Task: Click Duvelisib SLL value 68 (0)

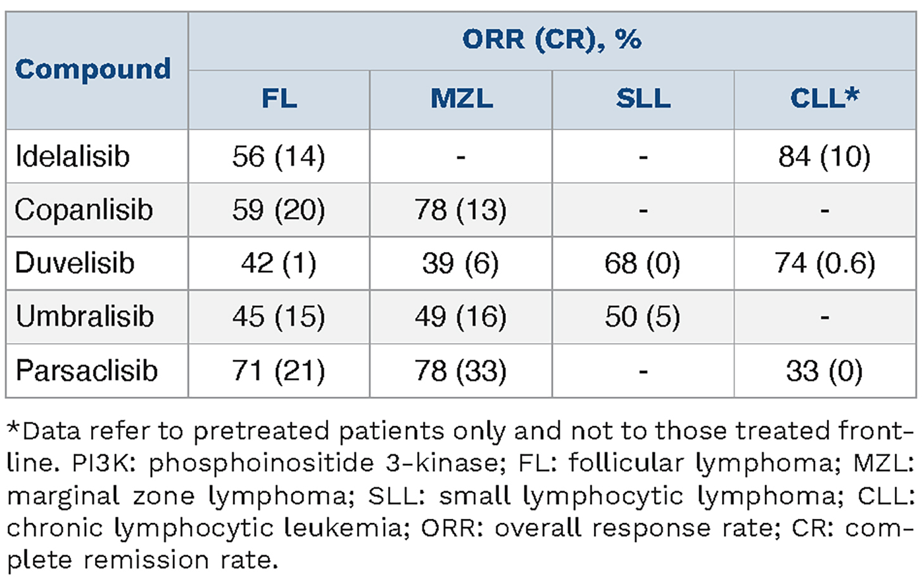Action: [642, 263]
